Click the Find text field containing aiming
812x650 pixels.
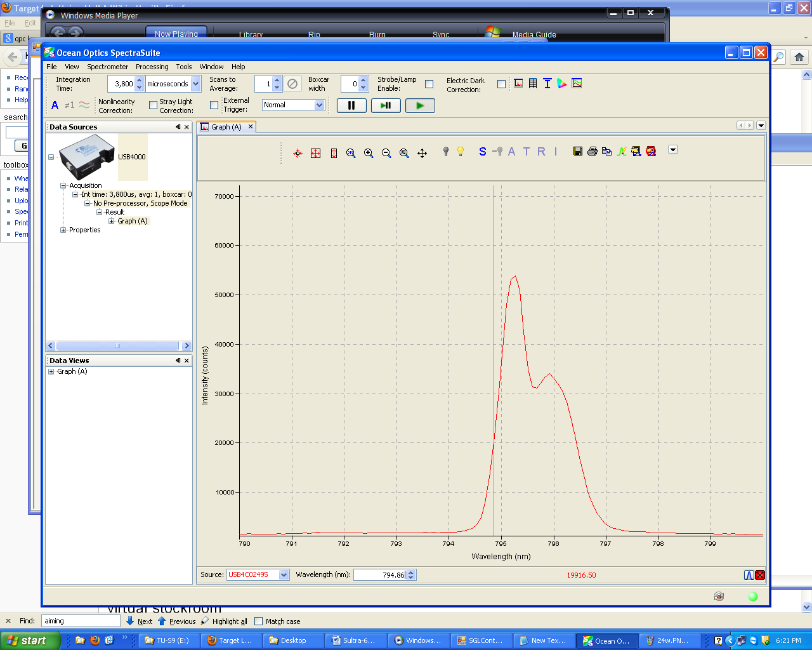[x=81, y=621]
